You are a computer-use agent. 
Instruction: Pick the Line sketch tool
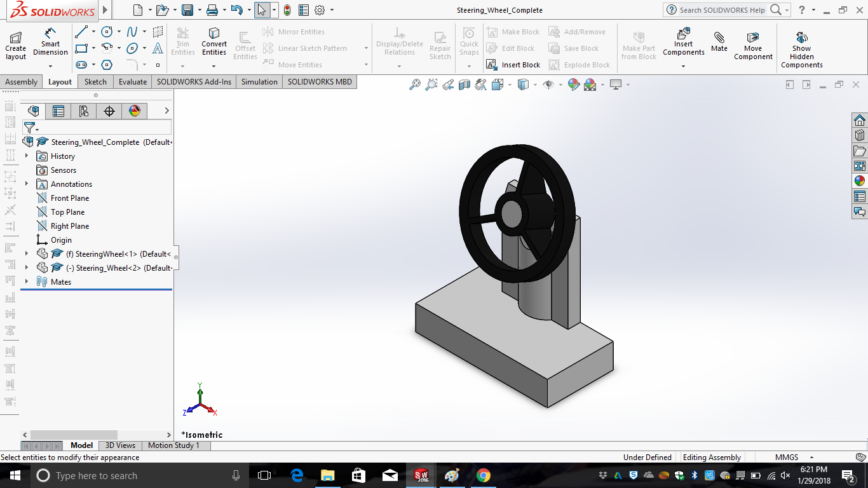(x=81, y=32)
